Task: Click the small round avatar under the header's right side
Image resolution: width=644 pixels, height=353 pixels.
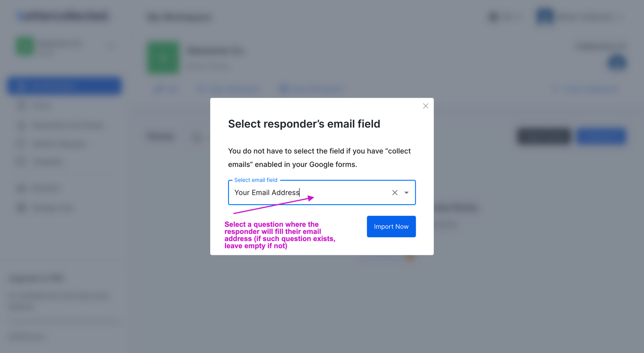Action: [x=617, y=62]
